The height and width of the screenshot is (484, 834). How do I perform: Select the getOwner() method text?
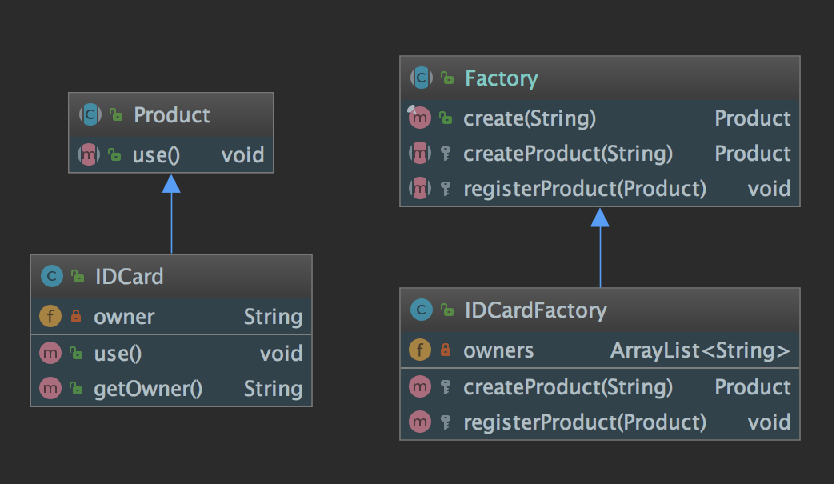tap(148, 389)
